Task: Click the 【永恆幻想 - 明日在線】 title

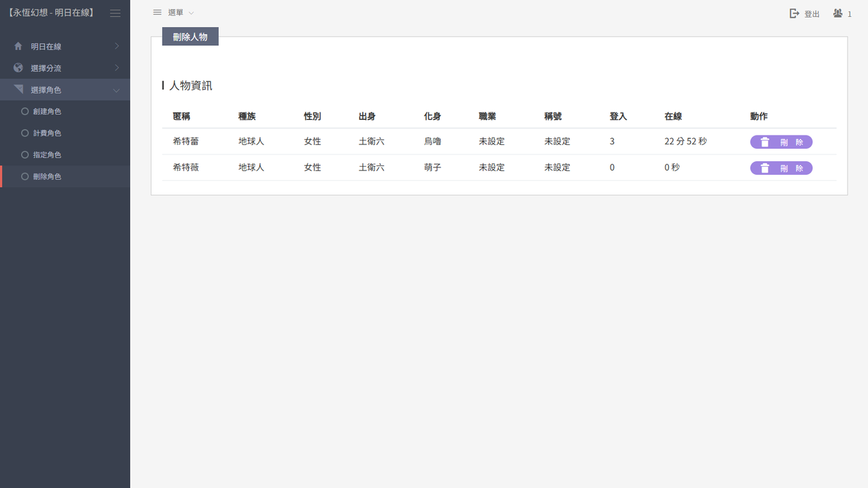Action: tap(51, 13)
